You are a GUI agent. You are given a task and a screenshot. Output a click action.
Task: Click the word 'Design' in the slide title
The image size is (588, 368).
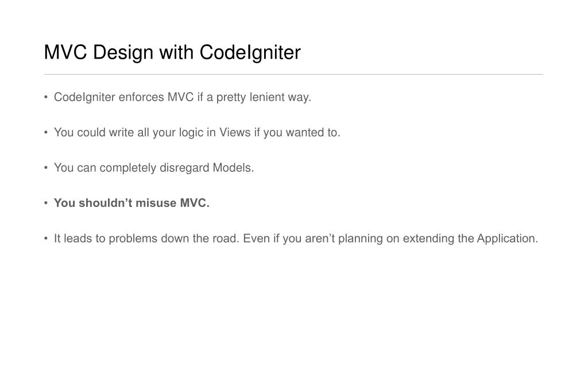[x=123, y=52]
